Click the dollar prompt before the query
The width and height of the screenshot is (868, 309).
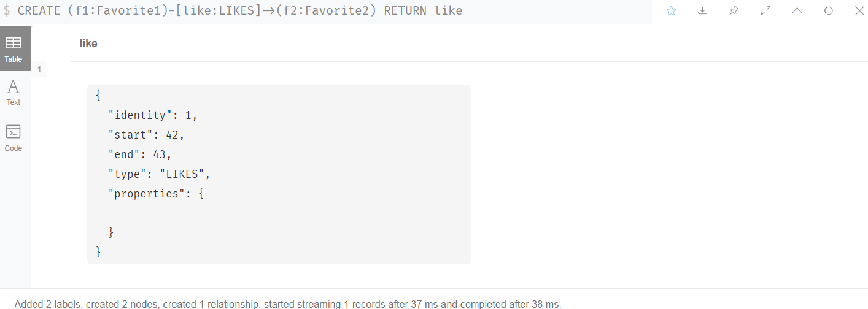pos(7,11)
